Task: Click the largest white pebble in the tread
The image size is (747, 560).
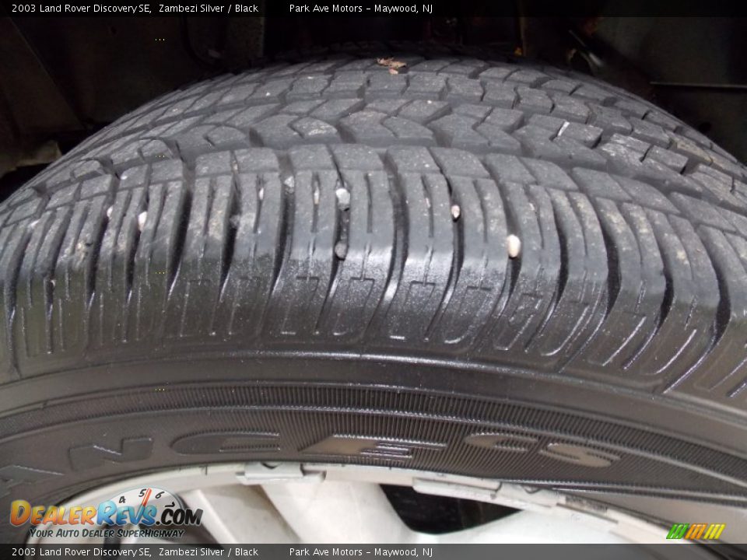Action: point(513,245)
